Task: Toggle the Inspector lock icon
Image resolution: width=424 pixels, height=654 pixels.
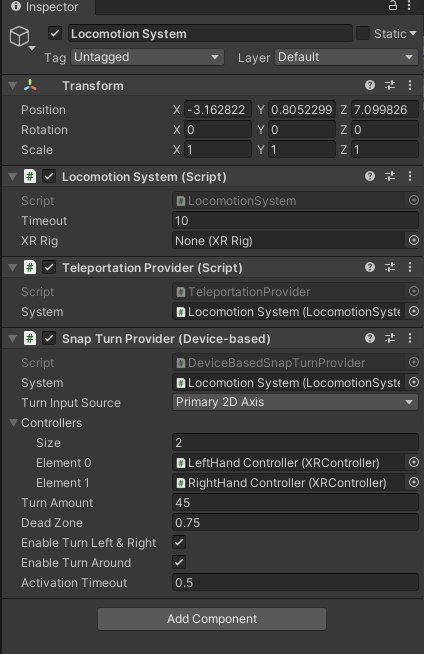Action: point(392,6)
